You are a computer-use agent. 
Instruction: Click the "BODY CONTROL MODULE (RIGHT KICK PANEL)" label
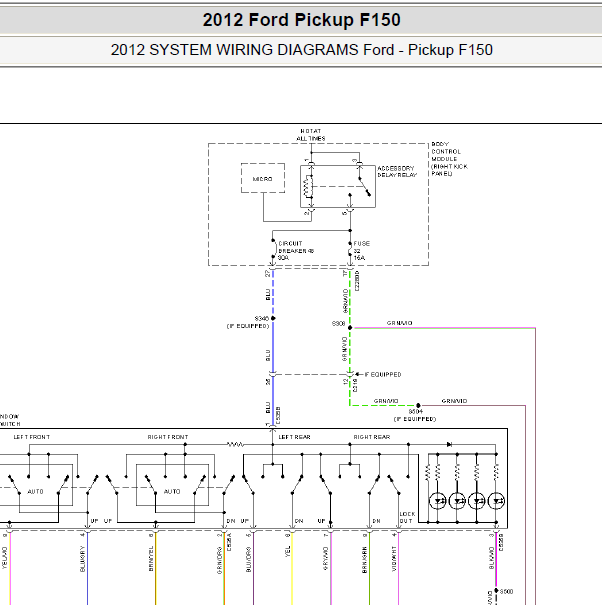[449, 159]
